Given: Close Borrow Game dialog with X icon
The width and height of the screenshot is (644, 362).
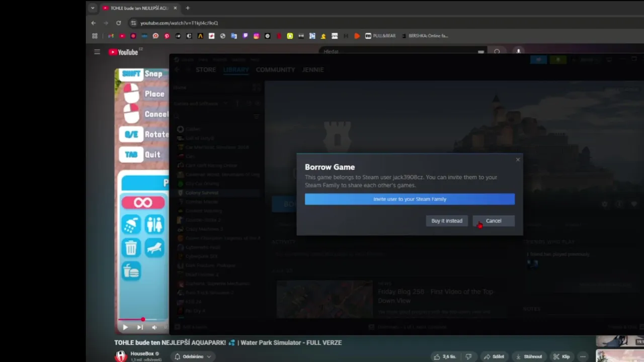Looking at the screenshot, I should click(x=518, y=160).
